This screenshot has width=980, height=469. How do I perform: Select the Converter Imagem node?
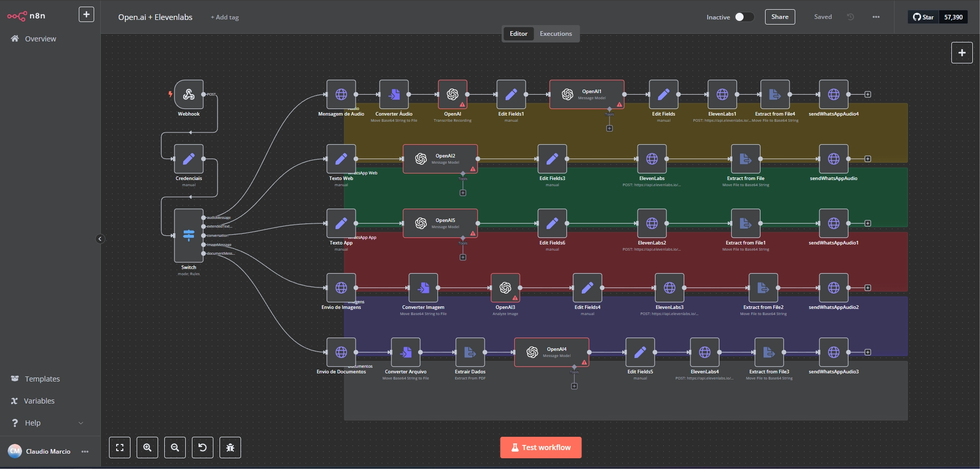tap(423, 287)
